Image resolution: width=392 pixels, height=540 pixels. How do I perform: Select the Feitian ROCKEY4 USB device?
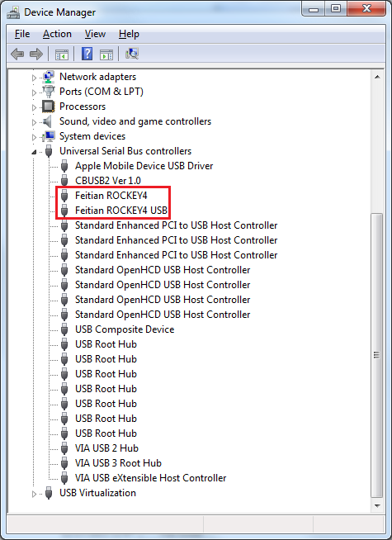pyautogui.click(x=121, y=211)
